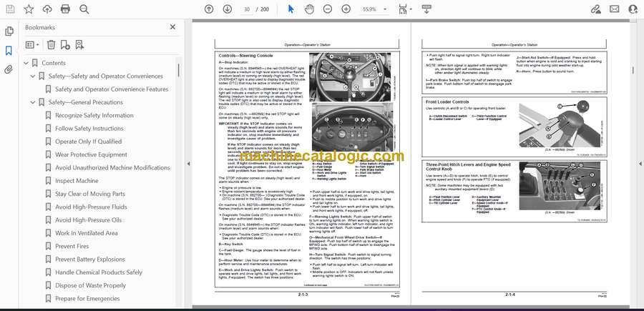The height and width of the screenshot is (311, 644).
Task: Collapse the left navigation pane arrow
Action: click(188, 164)
